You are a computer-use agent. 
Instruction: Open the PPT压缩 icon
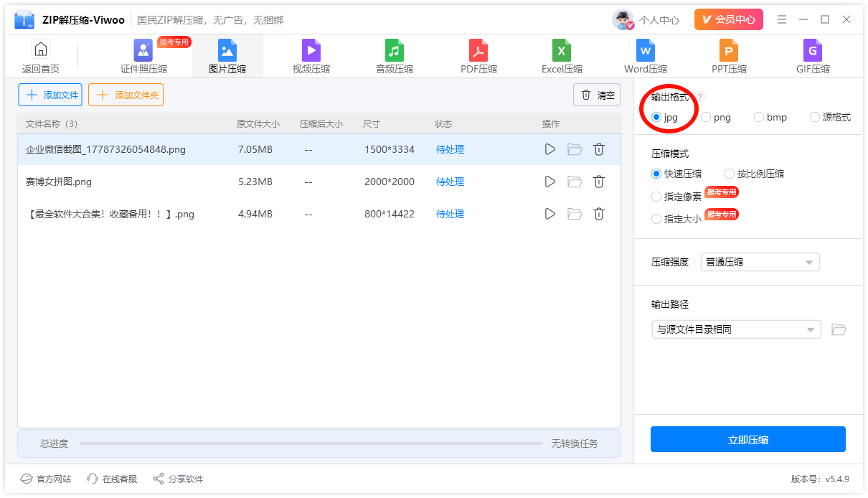729,50
